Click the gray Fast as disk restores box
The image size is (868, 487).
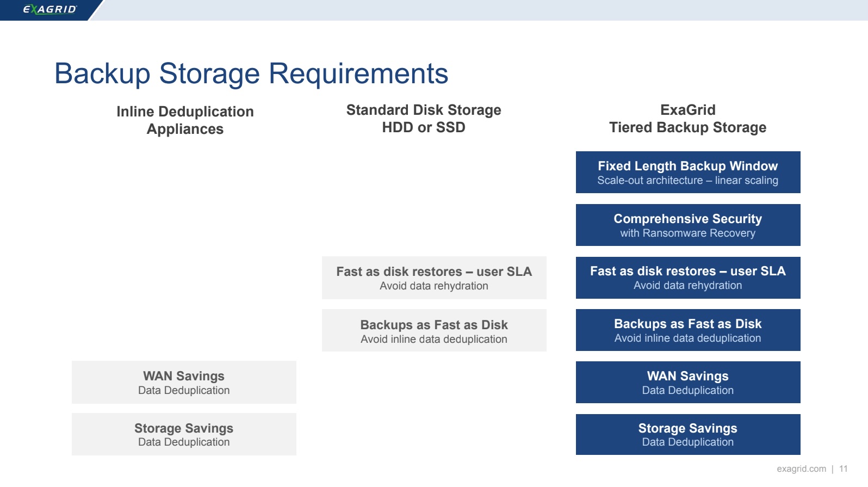[434, 278]
